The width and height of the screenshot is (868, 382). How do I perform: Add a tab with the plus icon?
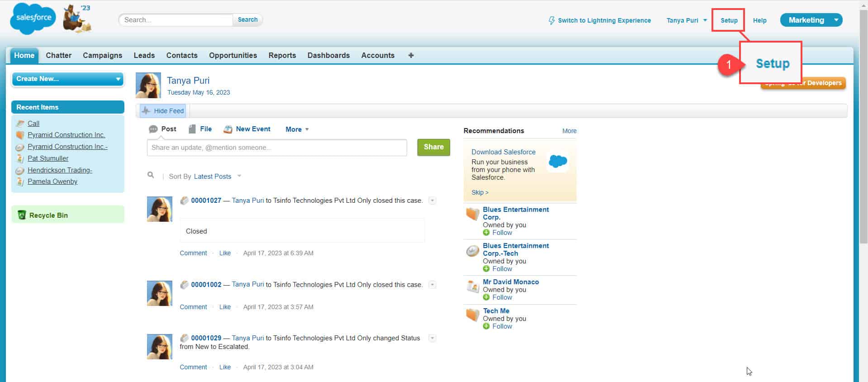[x=411, y=55]
